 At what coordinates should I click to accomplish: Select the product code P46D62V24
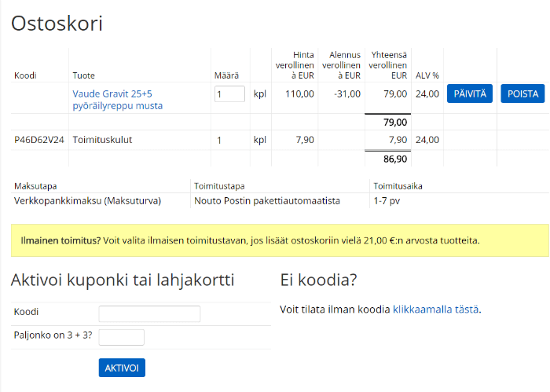[38, 140]
